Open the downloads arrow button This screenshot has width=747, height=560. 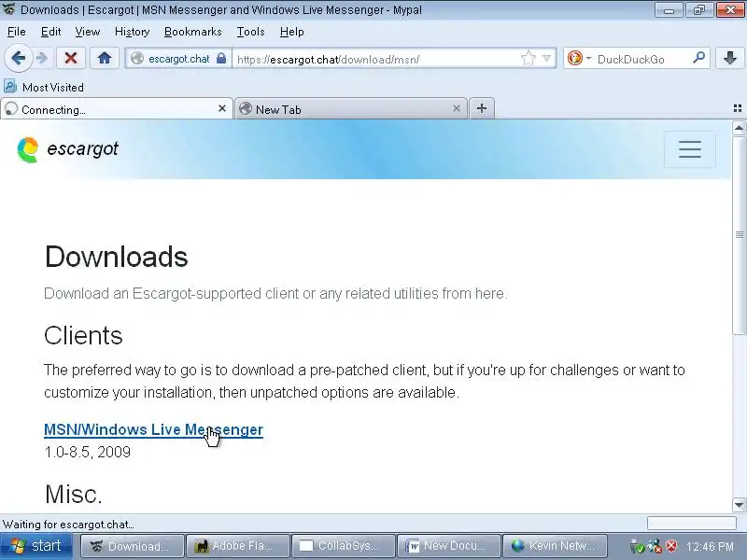tap(729, 58)
